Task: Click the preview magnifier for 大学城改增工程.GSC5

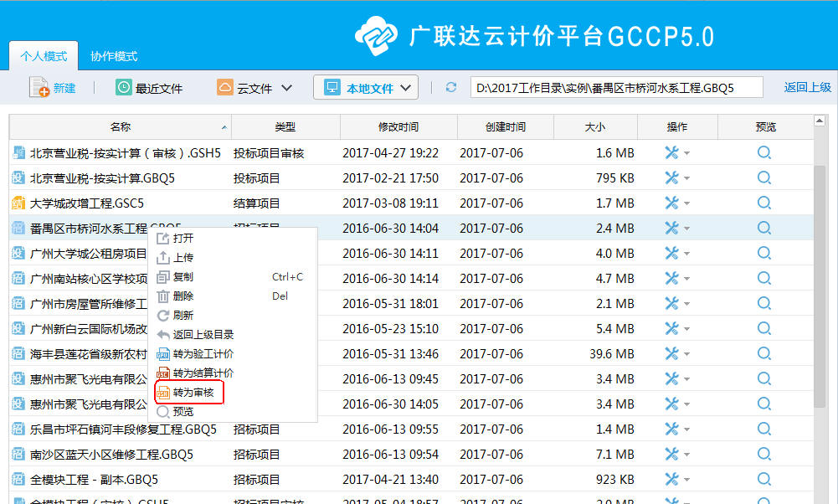Action: click(763, 203)
